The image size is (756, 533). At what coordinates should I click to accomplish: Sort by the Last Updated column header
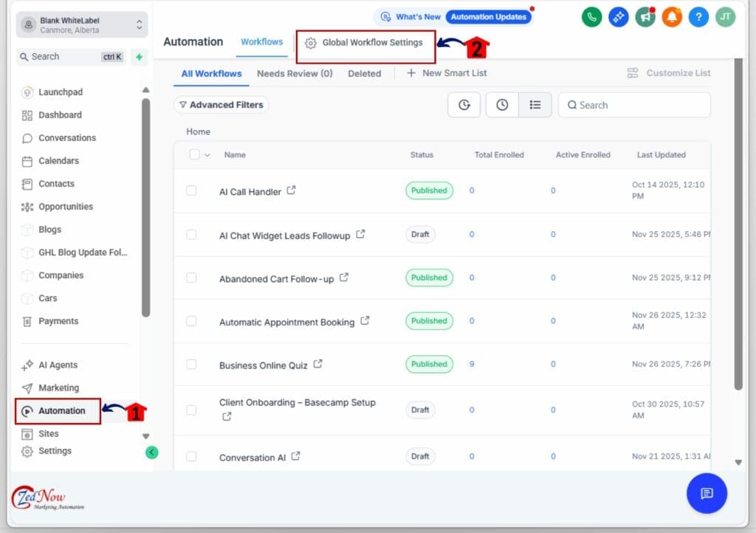[x=661, y=155]
